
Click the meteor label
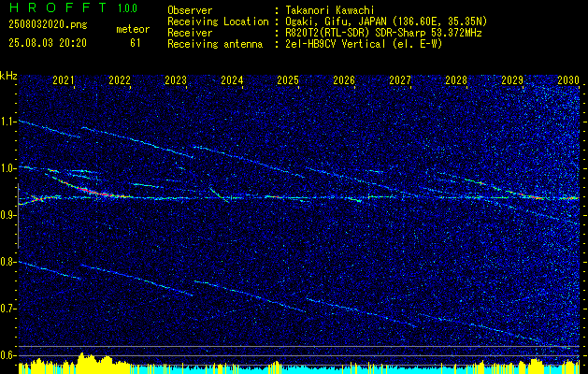click(133, 29)
